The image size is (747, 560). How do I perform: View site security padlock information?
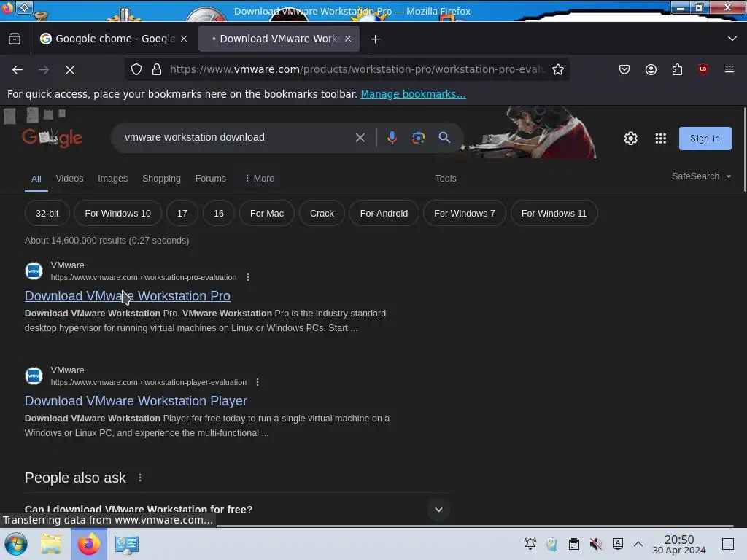coord(157,69)
